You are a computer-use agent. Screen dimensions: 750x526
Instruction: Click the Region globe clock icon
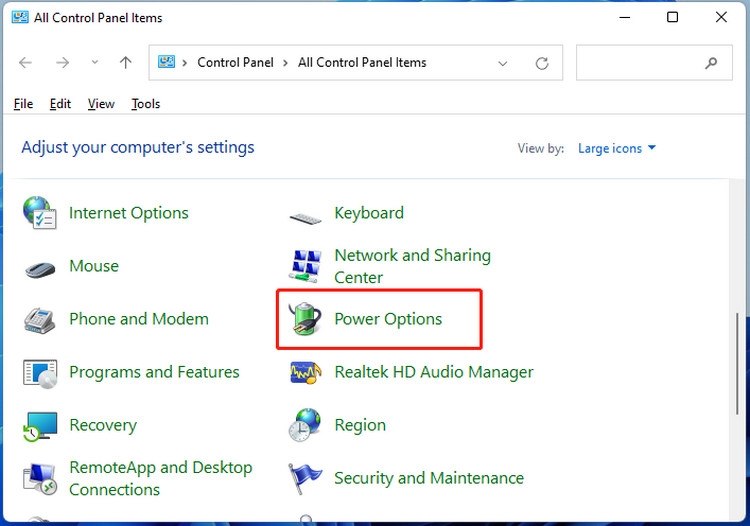(x=305, y=425)
